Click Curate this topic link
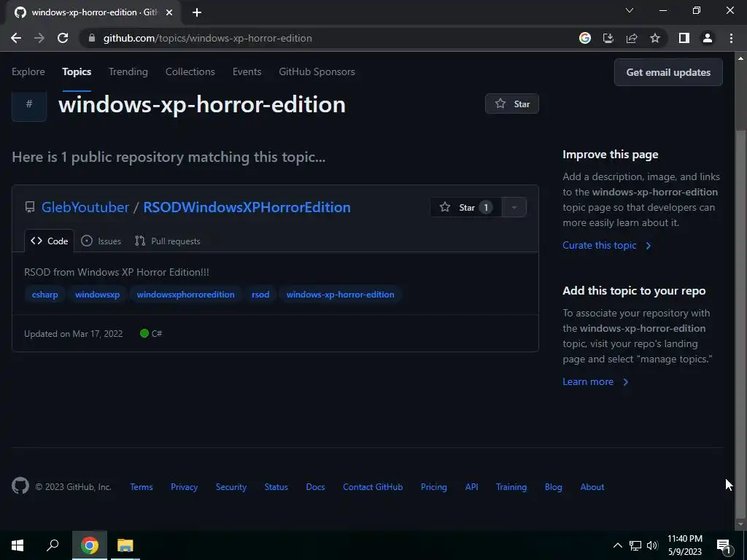The width and height of the screenshot is (747, 560). coord(606,245)
